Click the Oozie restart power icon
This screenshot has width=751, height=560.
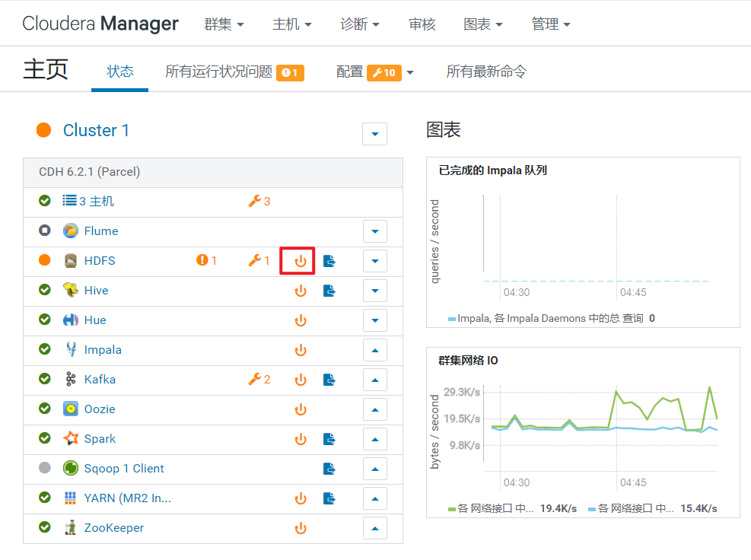pos(301,409)
